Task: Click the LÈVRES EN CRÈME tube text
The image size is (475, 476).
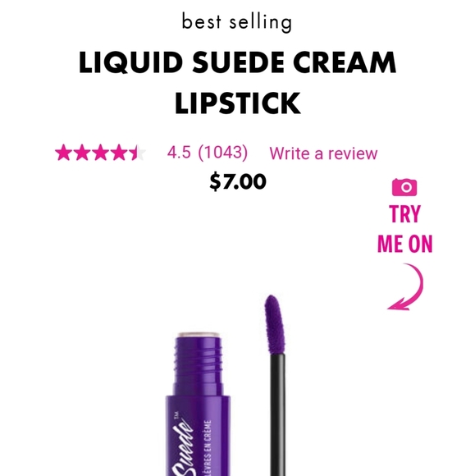Action: (x=208, y=448)
